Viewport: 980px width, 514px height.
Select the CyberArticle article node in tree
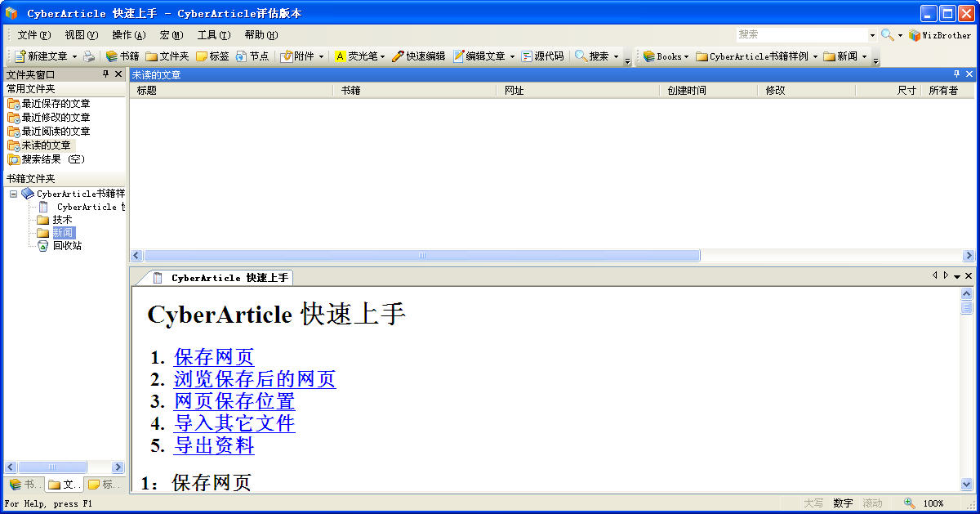pyautogui.click(x=81, y=207)
